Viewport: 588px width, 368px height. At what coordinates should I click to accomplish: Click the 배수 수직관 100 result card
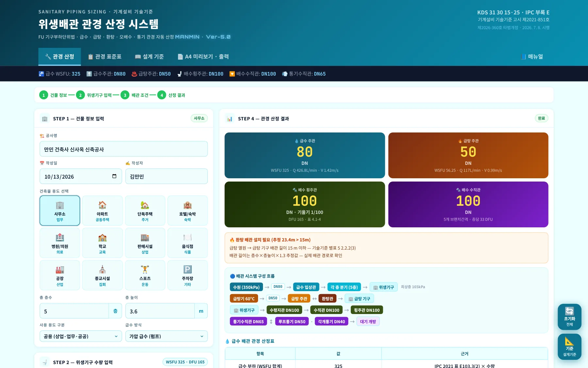pos(468,204)
